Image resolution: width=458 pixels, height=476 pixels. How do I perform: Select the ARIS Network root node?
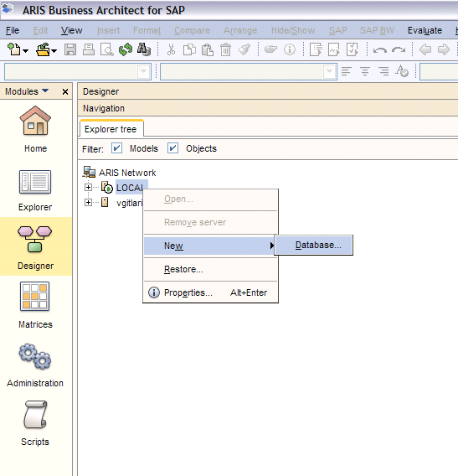click(x=127, y=173)
